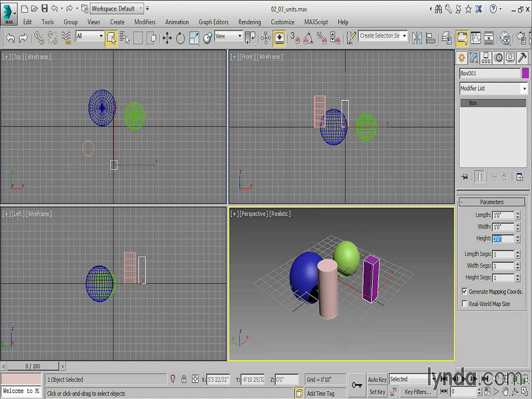The height and width of the screenshot is (399, 532).
Task: Switch to the Utilities hammer panel
Action: pyautogui.click(x=522, y=58)
